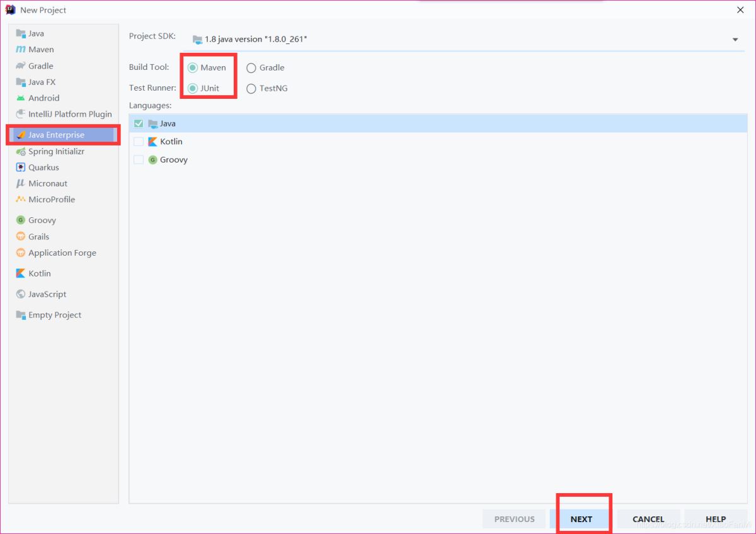Screen dimensions: 756x534
Task: Click the Groovy text in Languages list
Action: pos(174,160)
